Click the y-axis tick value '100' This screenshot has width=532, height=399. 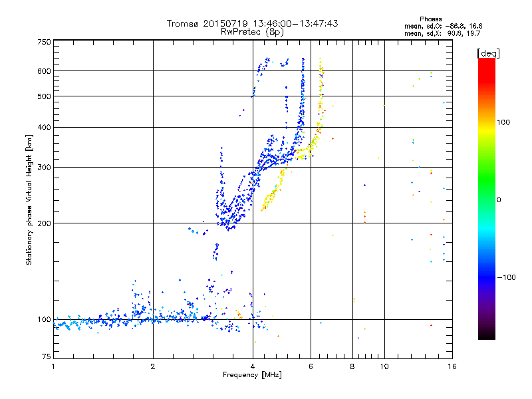pyautogui.click(x=44, y=320)
